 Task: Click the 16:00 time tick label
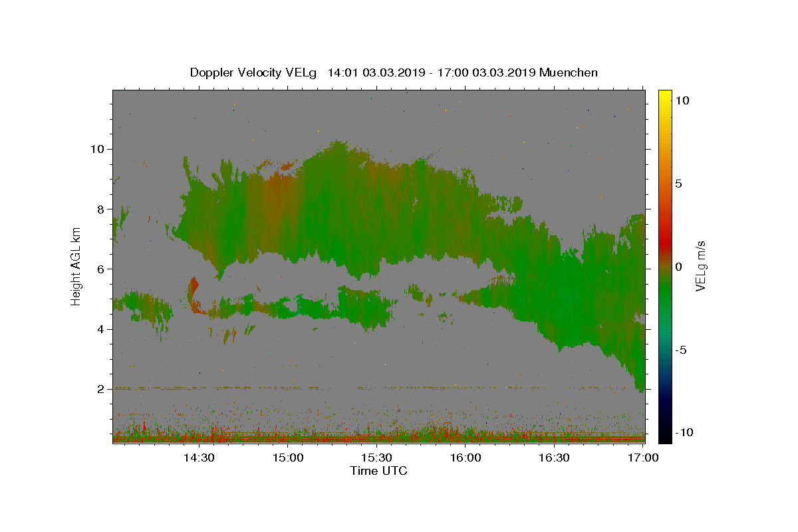465,458
